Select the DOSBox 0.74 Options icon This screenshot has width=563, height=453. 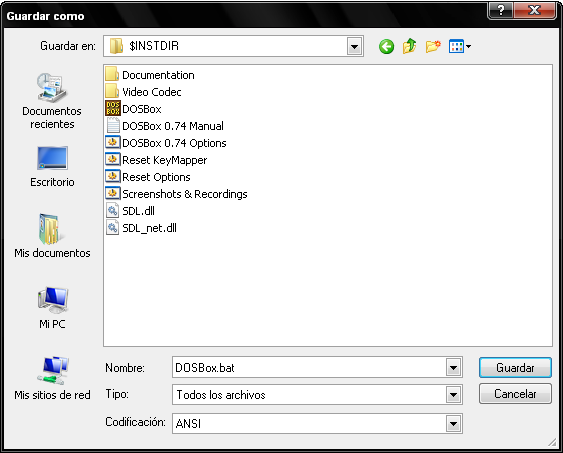(113, 142)
